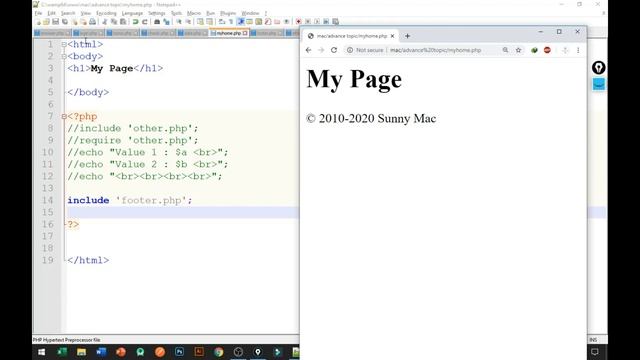640x360 pixels.
Task: Open the Macro menu
Action: coord(193,13)
